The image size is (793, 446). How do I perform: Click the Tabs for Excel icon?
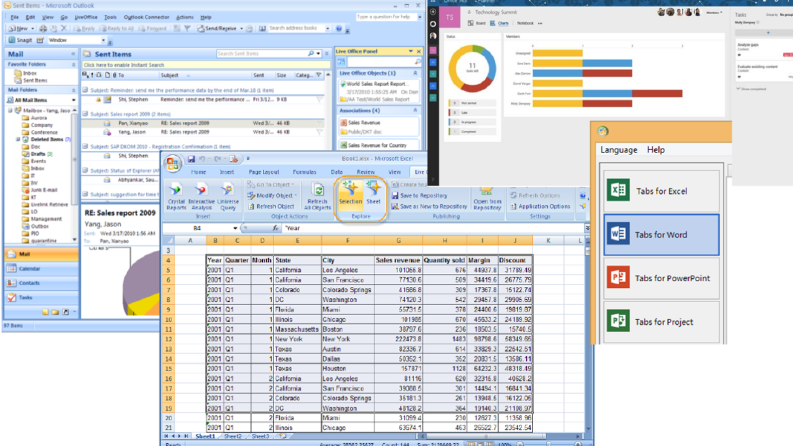618,190
